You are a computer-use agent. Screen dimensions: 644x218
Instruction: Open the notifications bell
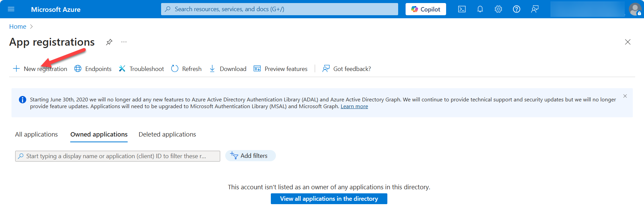[x=480, y=9]
